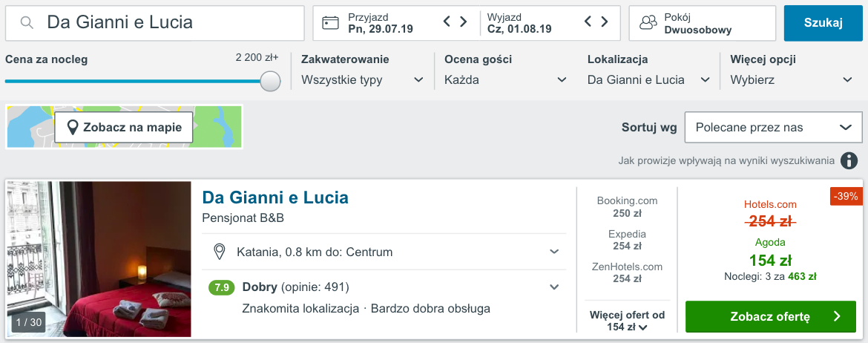The width and height of the screenshot is (868, 343).
Task: Click the map pin next to Katania
Action: (219, 252)
